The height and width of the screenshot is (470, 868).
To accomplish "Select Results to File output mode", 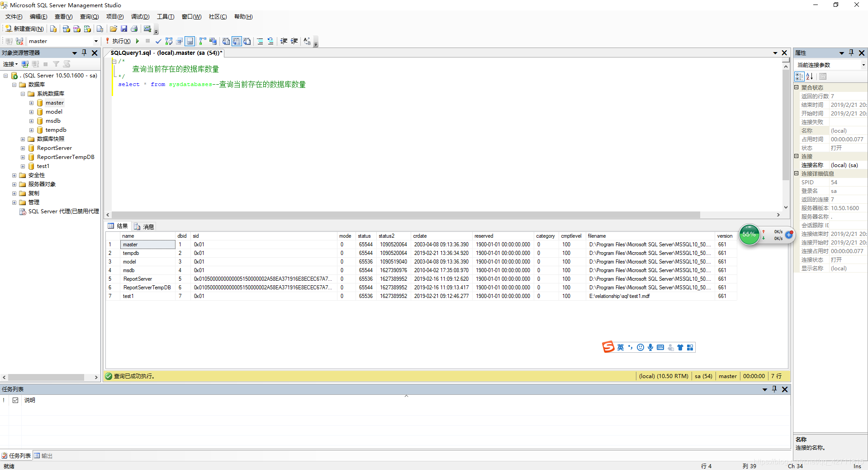I will pos(247,41).
